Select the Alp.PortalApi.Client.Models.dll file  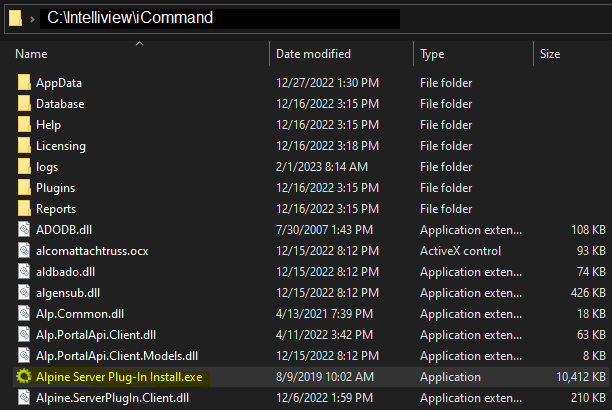point(116,355)
